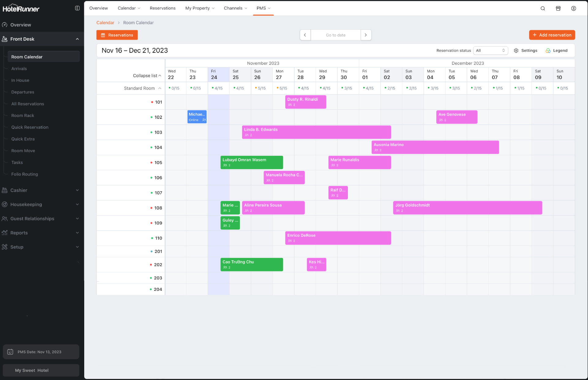Image resolution: width=588 pixels, height=380 pixels.
Task: Collapse the Front Desk section
Action: 77,39
